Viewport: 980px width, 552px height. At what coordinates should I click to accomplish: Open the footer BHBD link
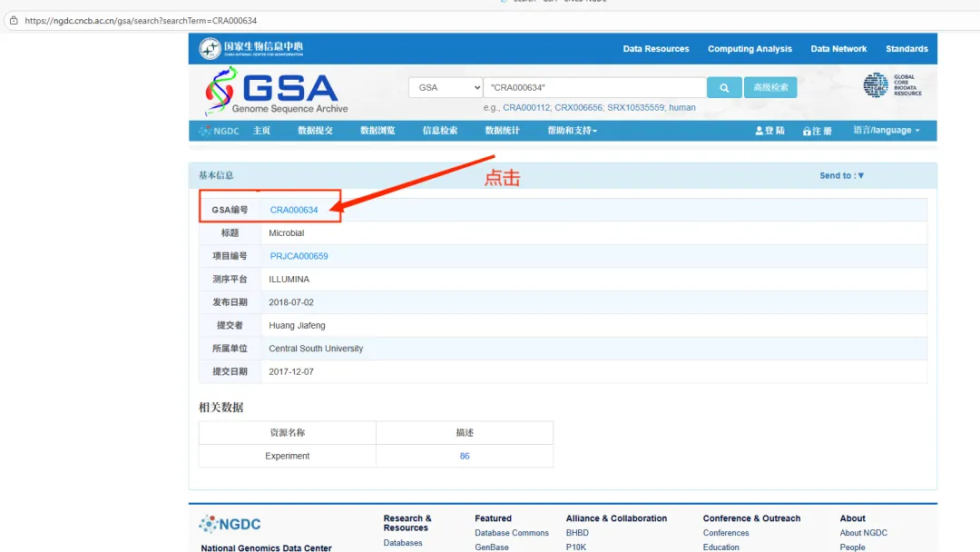click(x=577, y=533)
